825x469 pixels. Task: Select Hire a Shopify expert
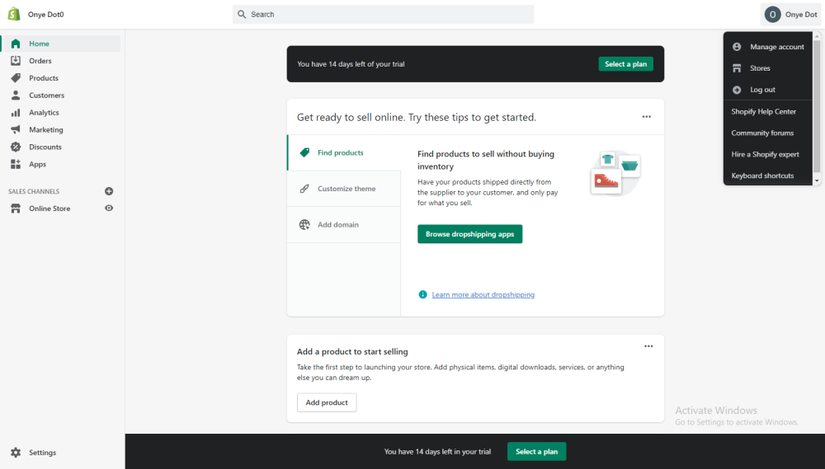[x=765, y=154]
